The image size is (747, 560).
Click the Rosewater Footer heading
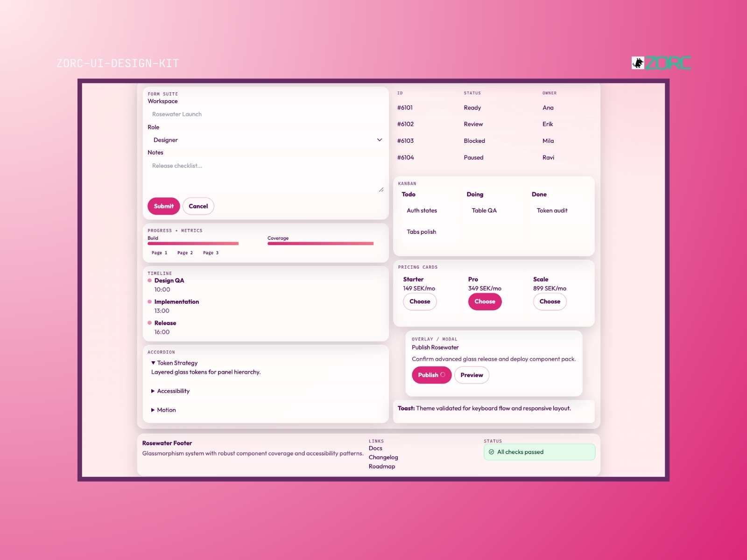click(x=167, y=443)
